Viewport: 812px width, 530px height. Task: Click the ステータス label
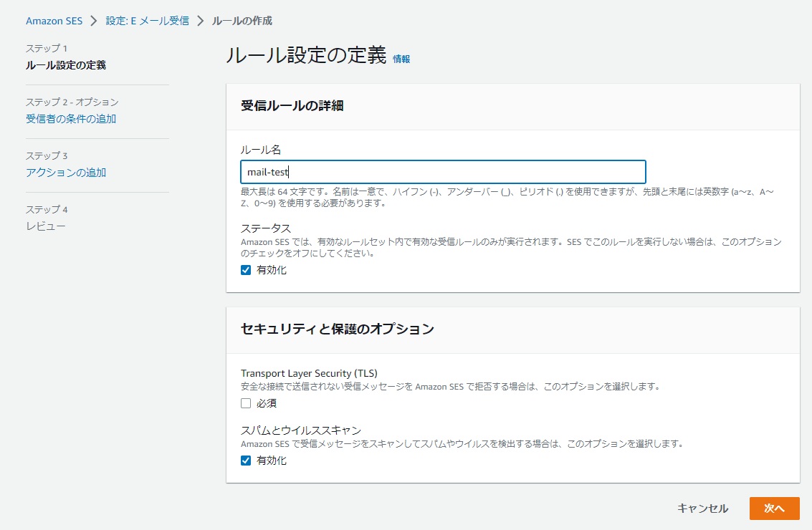(266, 228)
